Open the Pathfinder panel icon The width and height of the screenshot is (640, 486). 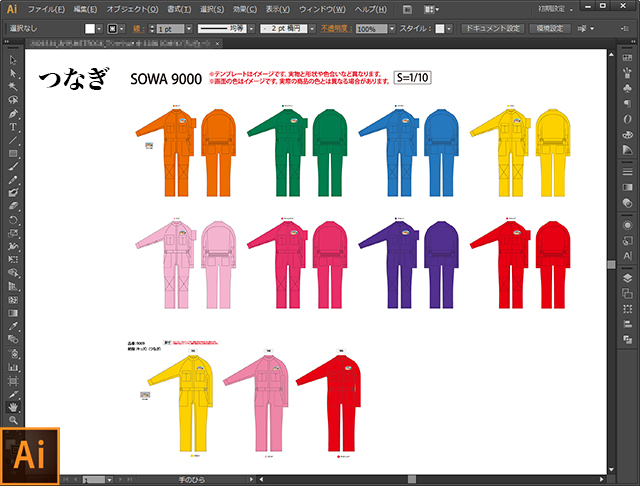tap(627, 339)
